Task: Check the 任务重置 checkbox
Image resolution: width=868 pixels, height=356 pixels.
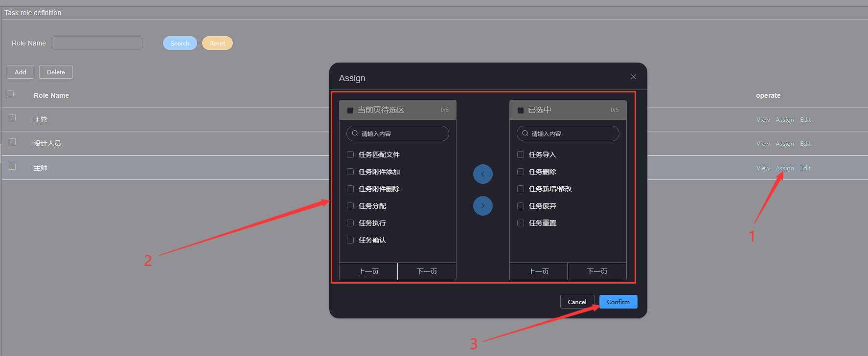Action: coord(521,223)
